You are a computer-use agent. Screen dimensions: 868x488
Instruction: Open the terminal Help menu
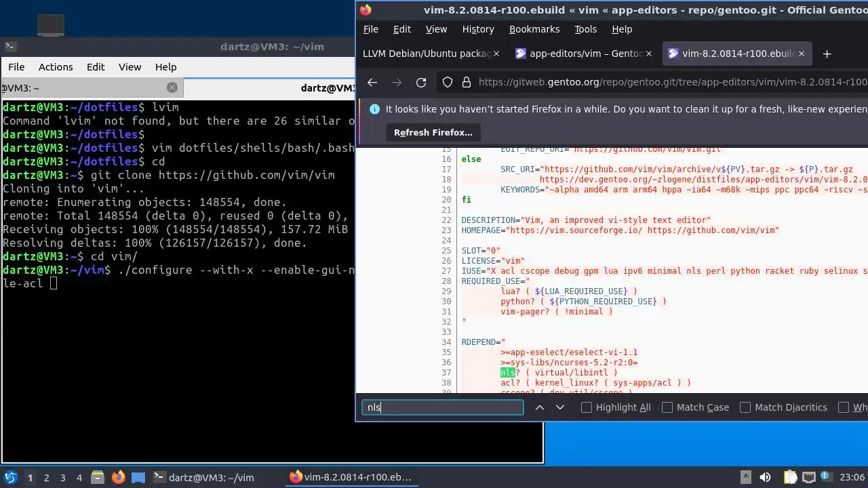pyautogui.click(x=165, y=67)
